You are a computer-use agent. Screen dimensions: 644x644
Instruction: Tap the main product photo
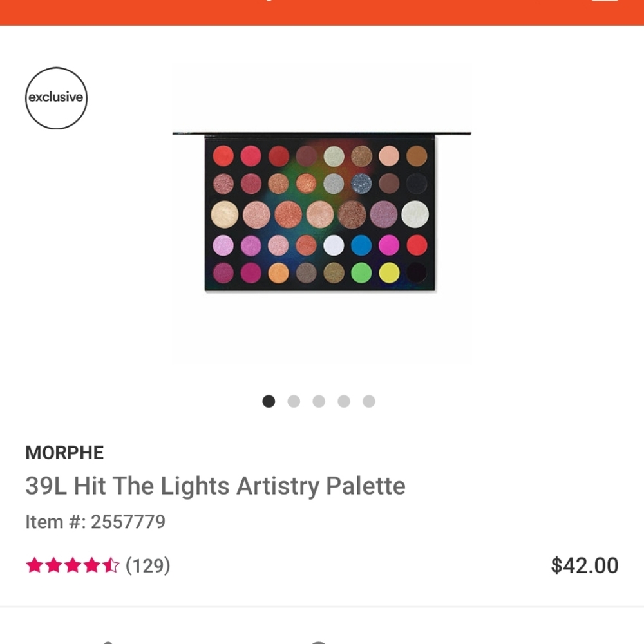(321, 213)
